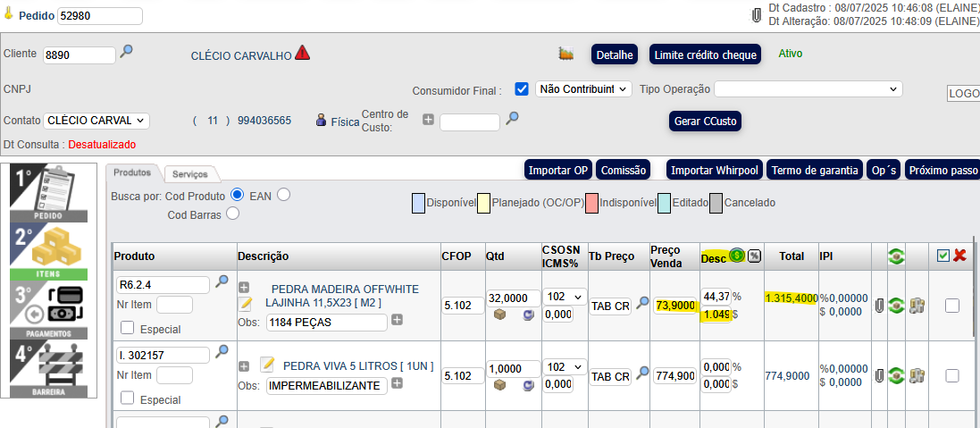Open the paperclip attachment icon at top

click(757, 15)
